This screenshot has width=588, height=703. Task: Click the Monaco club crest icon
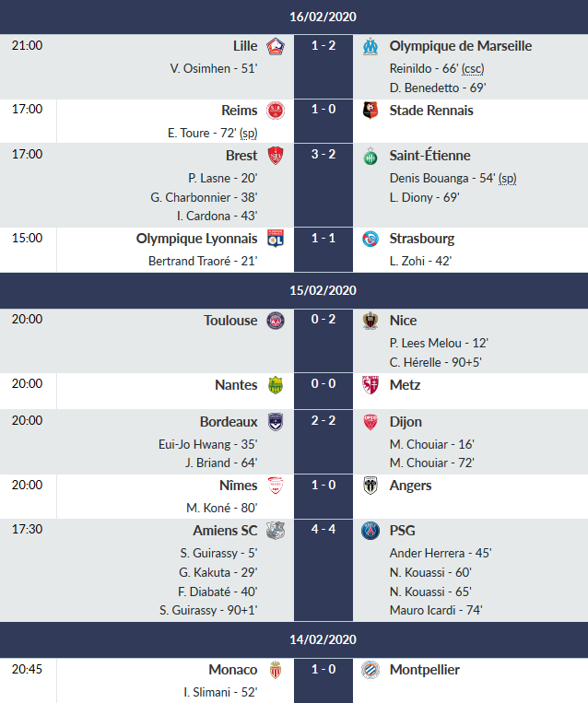coord(275,670)
